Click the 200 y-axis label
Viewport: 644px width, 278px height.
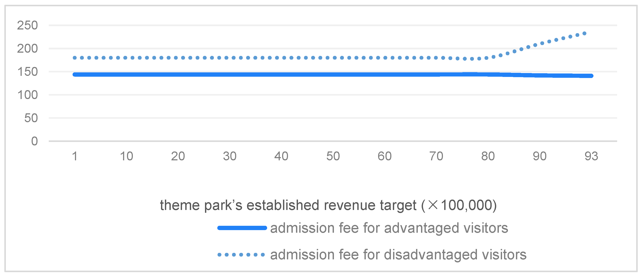28,49
